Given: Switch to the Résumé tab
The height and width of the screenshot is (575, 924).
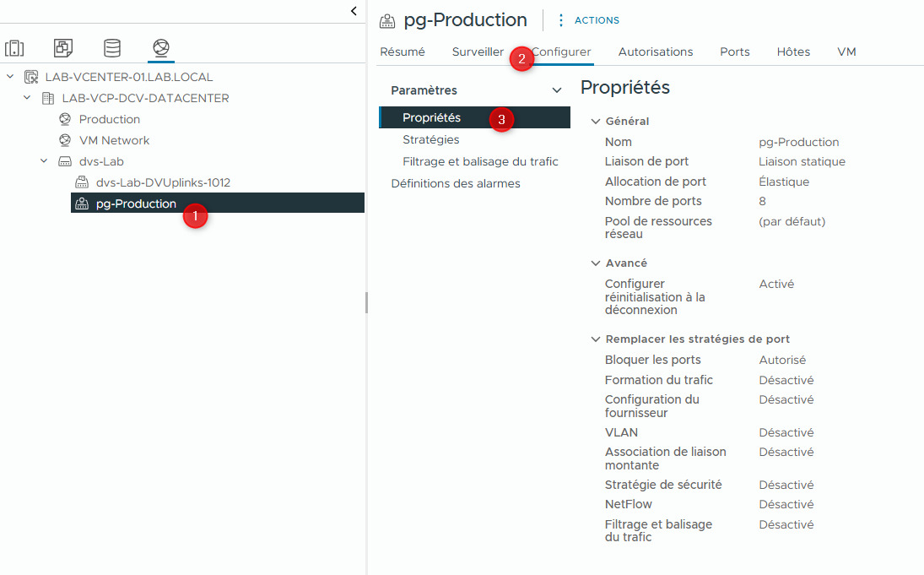Looking at the screenshot, I should coord(402,52).
